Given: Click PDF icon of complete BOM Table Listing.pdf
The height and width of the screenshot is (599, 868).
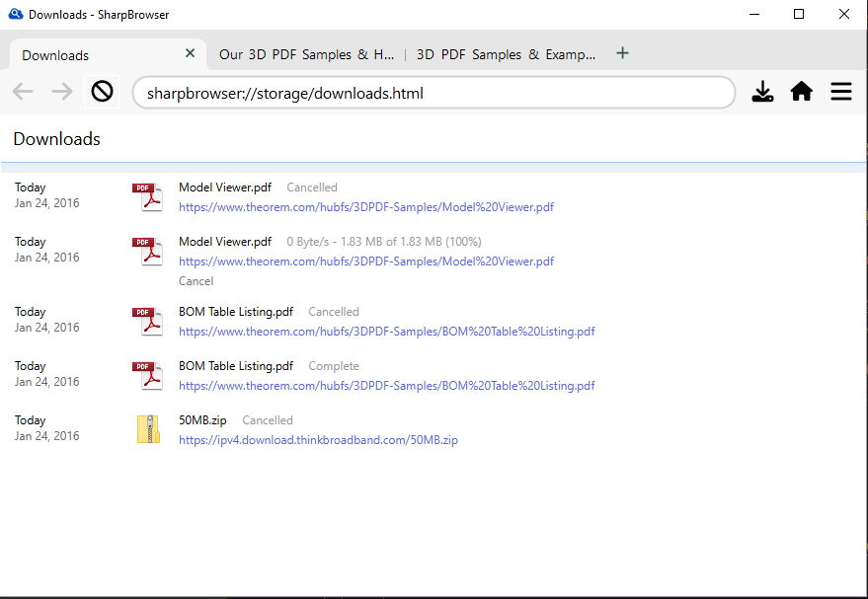Looking at the screenshot, I should click(x=147, y=376).
